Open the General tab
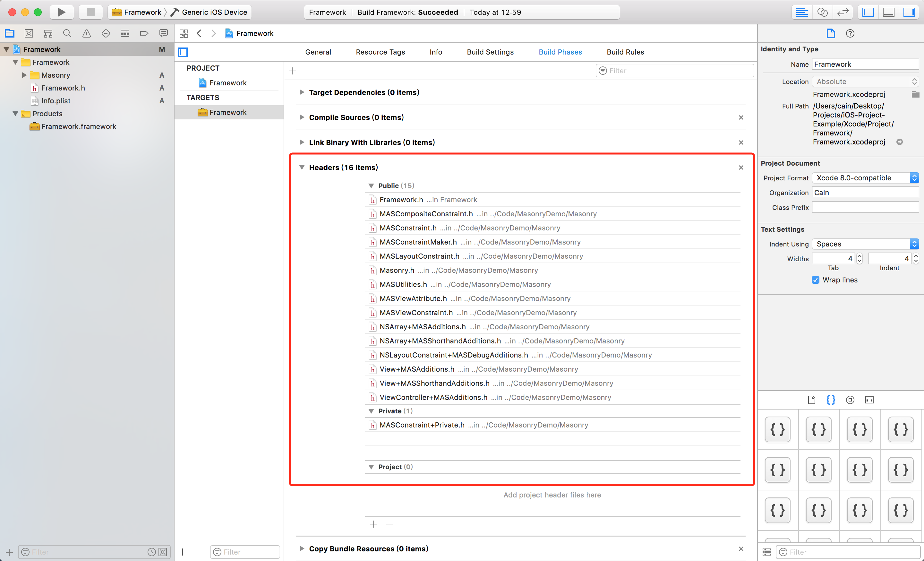Viewport: 924px width, 561px height. coord(318,52)
